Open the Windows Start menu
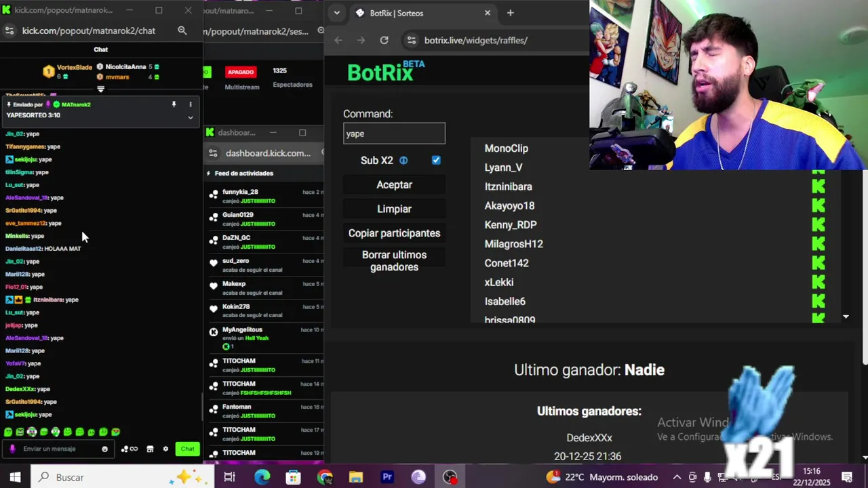The image size is (868, 488). 15,477
